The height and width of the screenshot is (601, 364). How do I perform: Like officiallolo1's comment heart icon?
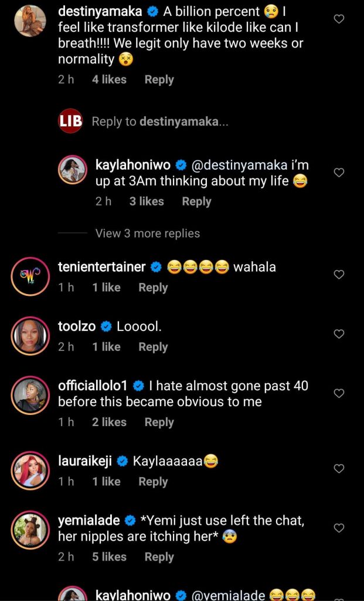tap(338, 393)
